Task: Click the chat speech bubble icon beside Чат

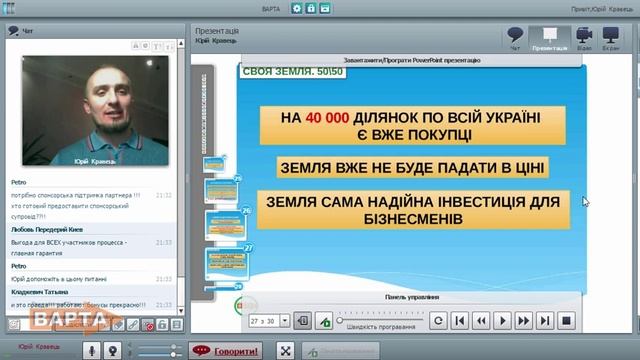Action: [x=13, y=31]
